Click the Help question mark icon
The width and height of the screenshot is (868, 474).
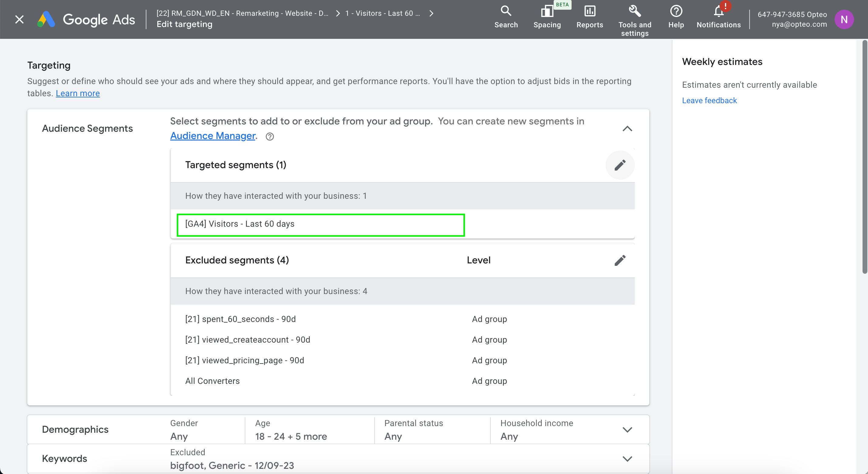(676, 12)
